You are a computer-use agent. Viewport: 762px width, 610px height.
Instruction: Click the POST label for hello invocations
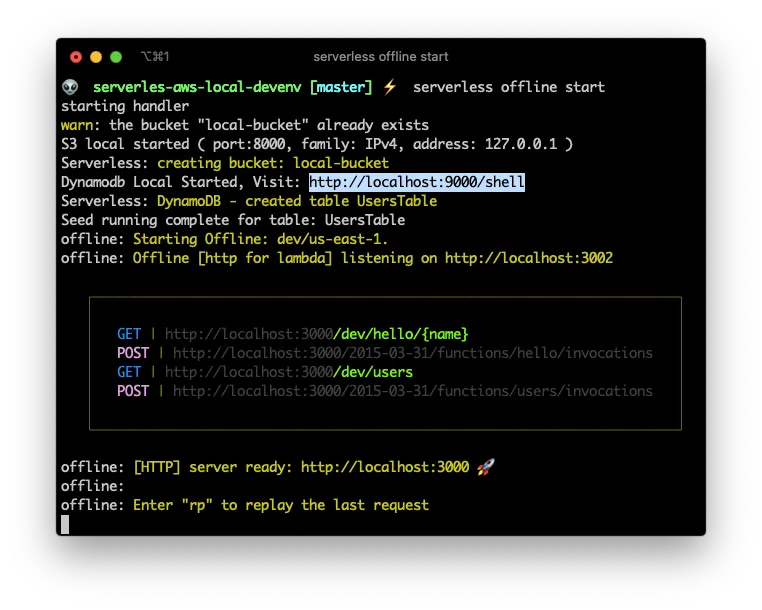(133, 353)
